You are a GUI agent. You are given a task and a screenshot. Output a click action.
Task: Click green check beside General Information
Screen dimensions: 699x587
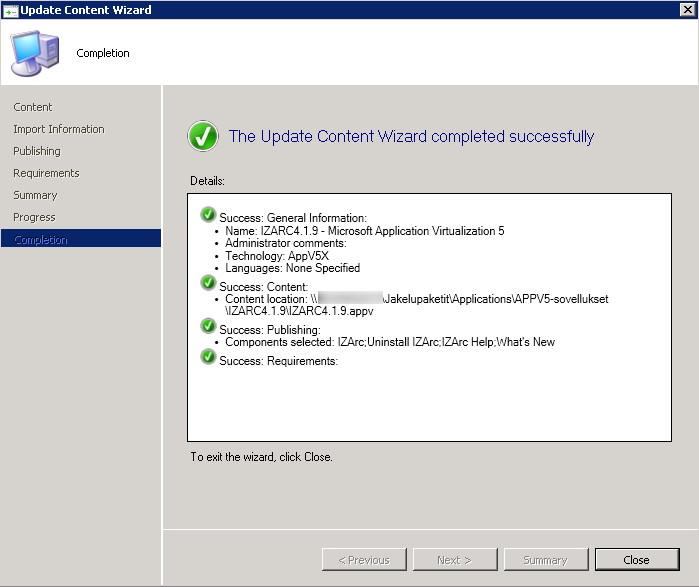[208, 214]
